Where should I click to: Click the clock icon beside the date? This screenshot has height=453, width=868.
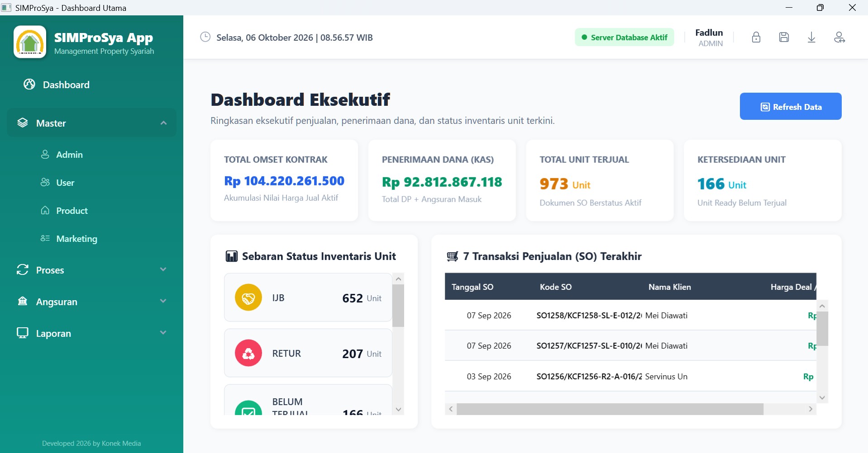(x=205, y=37)
